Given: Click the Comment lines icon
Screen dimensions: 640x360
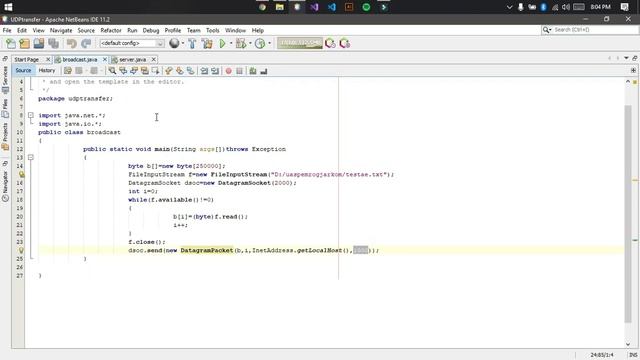Looking at the screenshot, I should click(253, 71).
